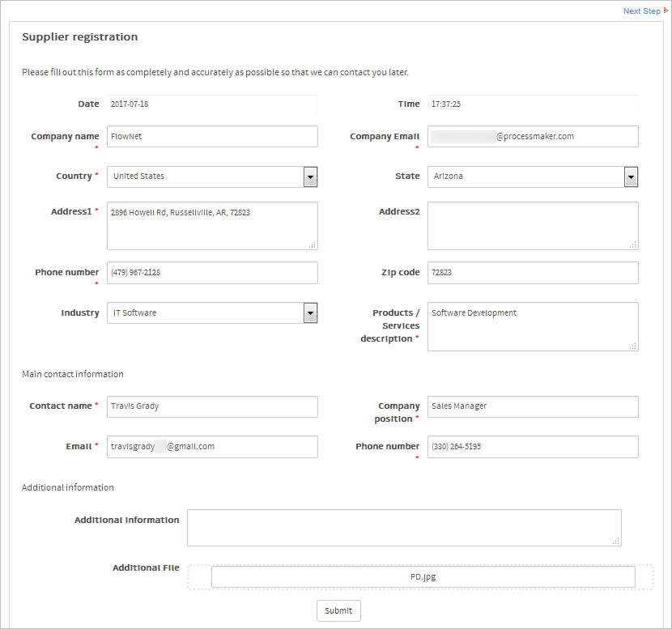Click the Company position field showing Sales Manager
The height and width of the screenshot is (629, 672).
click(533, 406)
